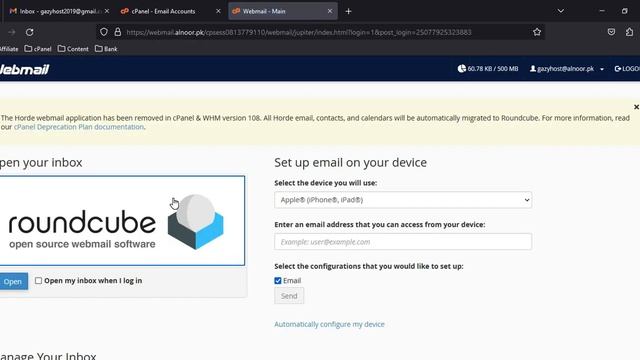Screen dimensions: 640x360
Task: Close the Webmail - Main tab
Action: 330,11
